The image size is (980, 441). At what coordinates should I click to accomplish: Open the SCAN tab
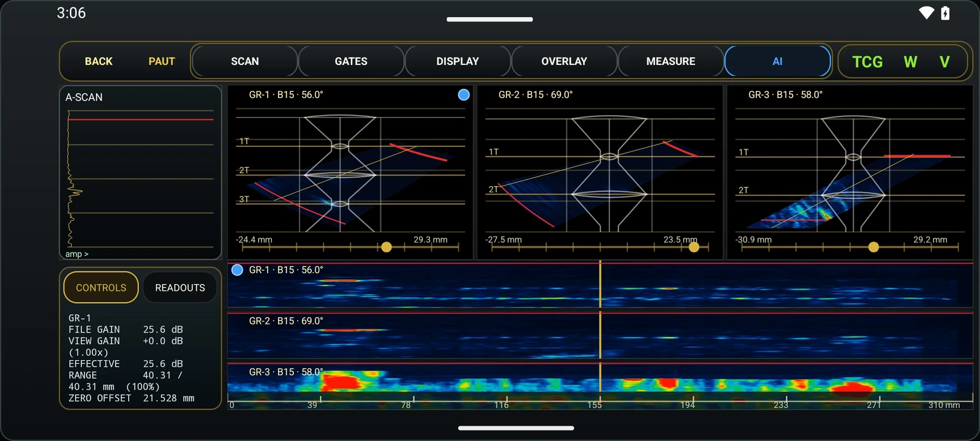[x=245, y=61]
